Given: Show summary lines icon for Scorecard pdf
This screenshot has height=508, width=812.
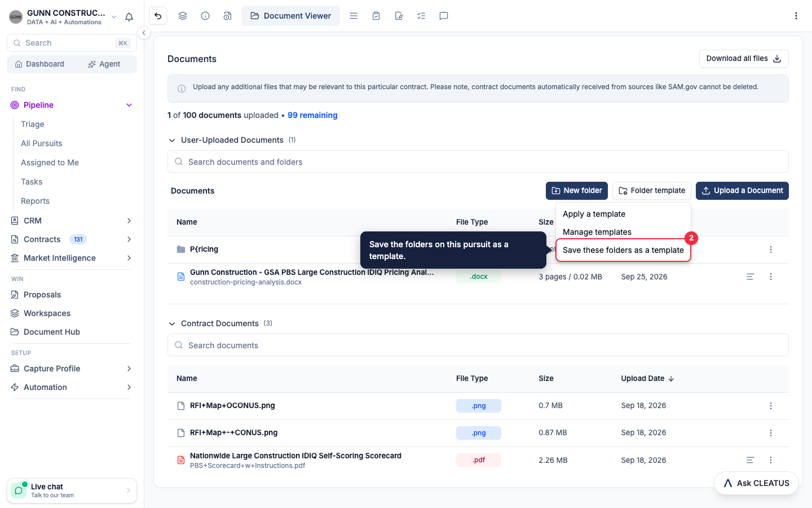Looking at the screenshot, I should [750, 460].
